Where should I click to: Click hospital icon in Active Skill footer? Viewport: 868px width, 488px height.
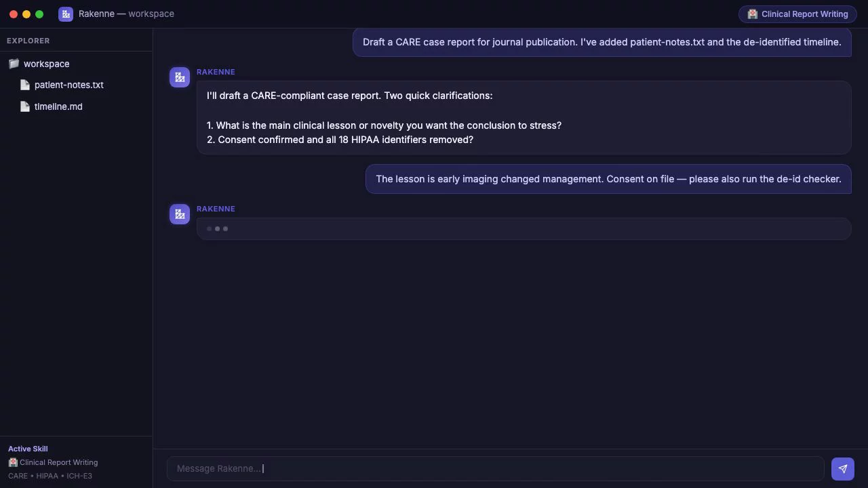[13, 462]
